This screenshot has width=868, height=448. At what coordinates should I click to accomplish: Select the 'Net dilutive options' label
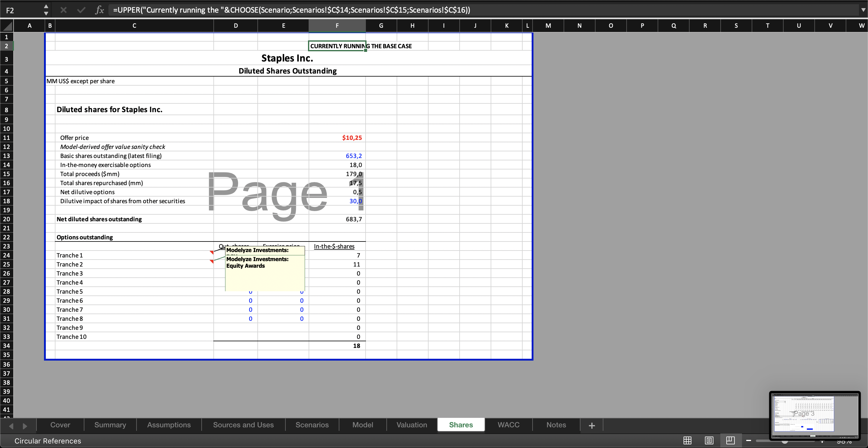coord(87,192)
